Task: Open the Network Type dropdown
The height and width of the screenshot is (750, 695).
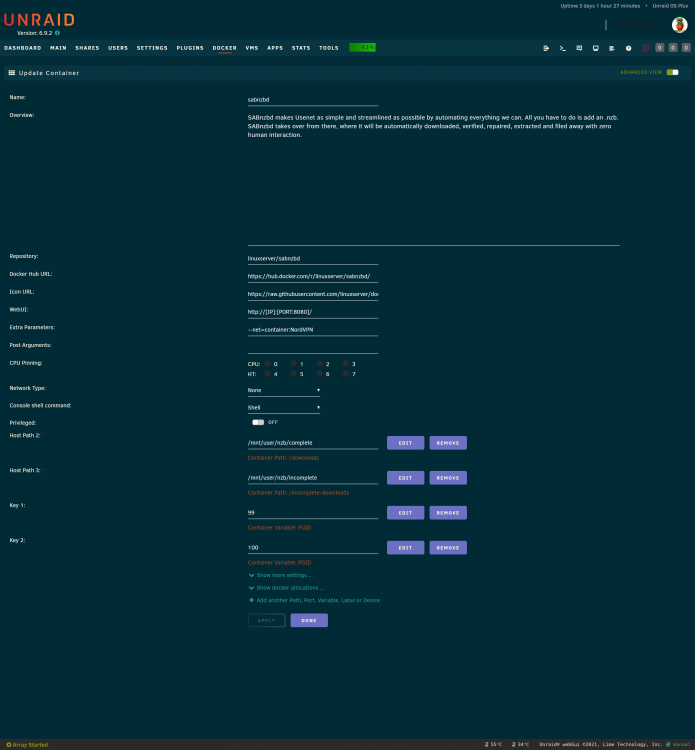Action: point(284,390)
